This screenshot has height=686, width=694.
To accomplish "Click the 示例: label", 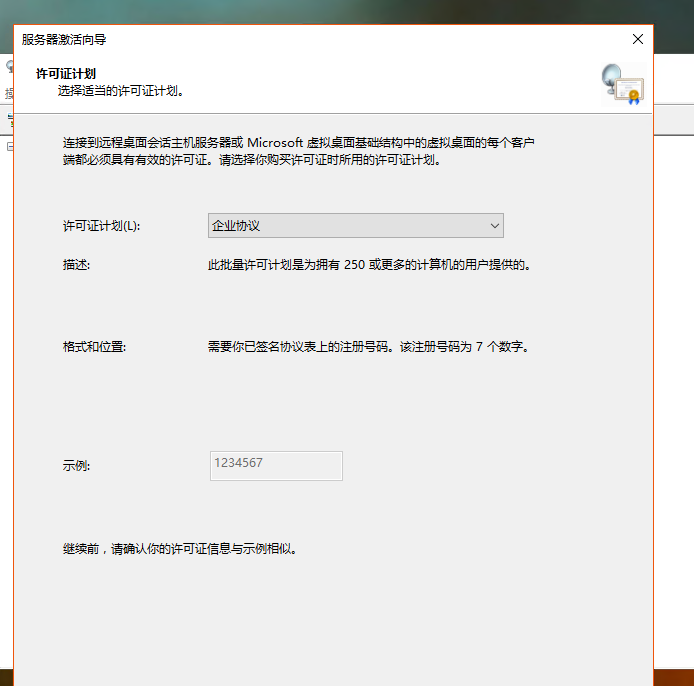I will tap(76, 466).
